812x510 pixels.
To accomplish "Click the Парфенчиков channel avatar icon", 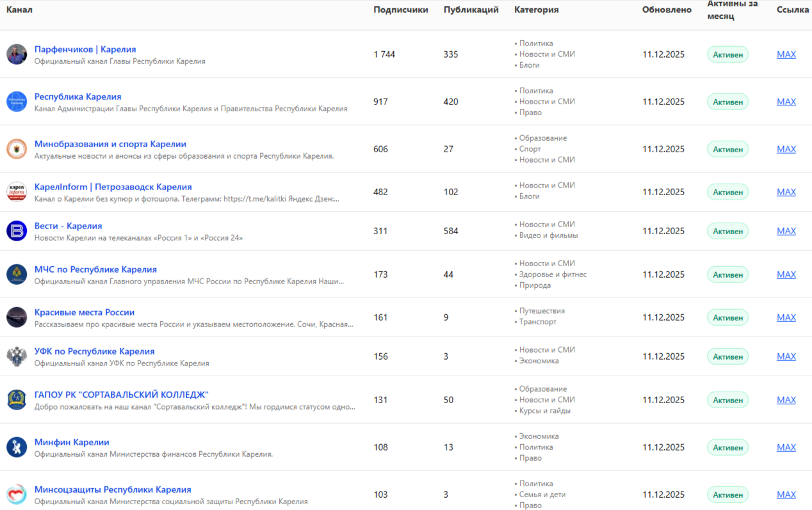I will 17,54.
